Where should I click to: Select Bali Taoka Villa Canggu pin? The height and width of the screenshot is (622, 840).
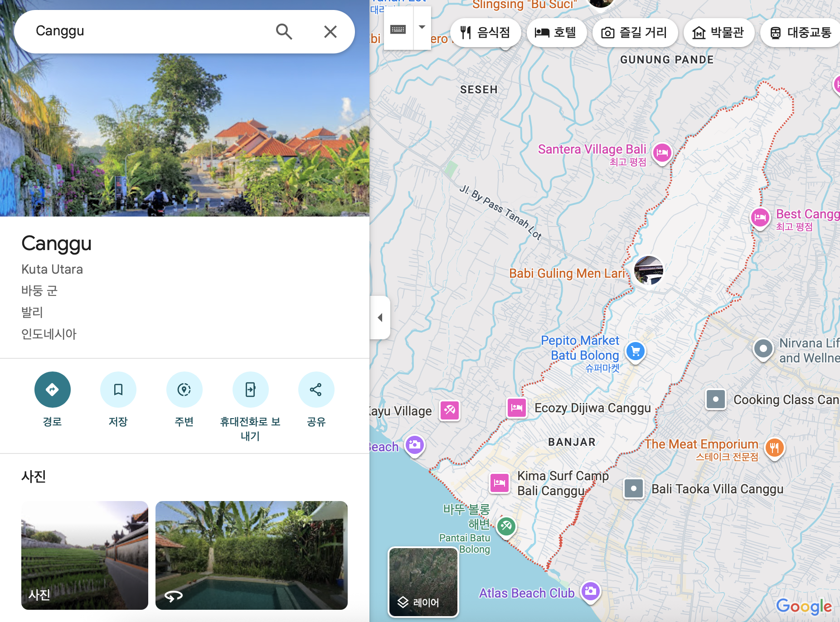click(634, 489)
